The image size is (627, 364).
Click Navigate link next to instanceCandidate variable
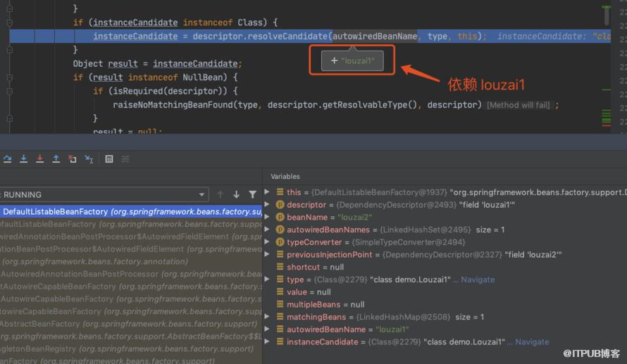click(x=532, y=342)
